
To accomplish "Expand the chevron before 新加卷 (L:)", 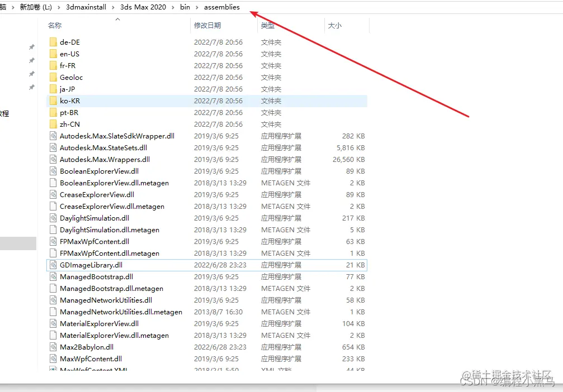I will (x=13, y=7).
